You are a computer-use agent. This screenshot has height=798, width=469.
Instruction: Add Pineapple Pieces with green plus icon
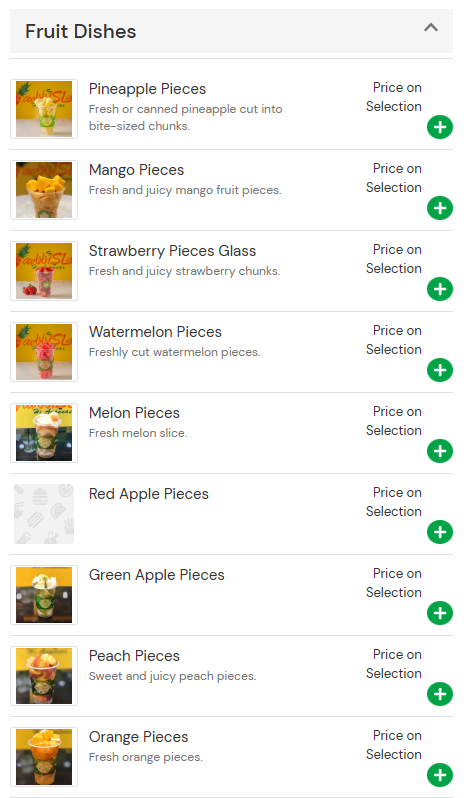439,127
